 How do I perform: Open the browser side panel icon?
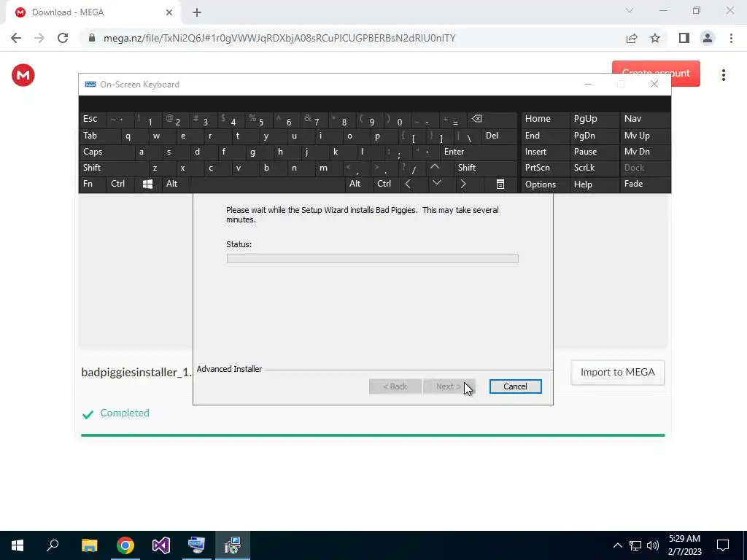tap(684, 38)
